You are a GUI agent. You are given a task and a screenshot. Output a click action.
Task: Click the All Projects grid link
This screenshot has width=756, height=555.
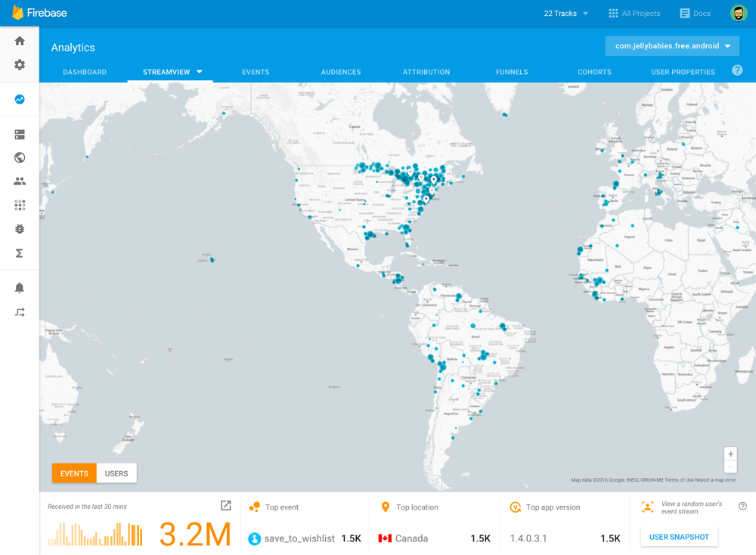pyautogui.click(x=634, y=14)
